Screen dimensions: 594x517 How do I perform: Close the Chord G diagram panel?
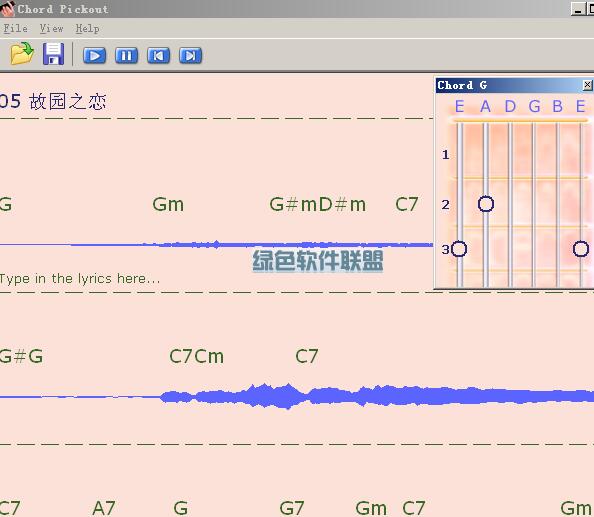coord(588,85)
